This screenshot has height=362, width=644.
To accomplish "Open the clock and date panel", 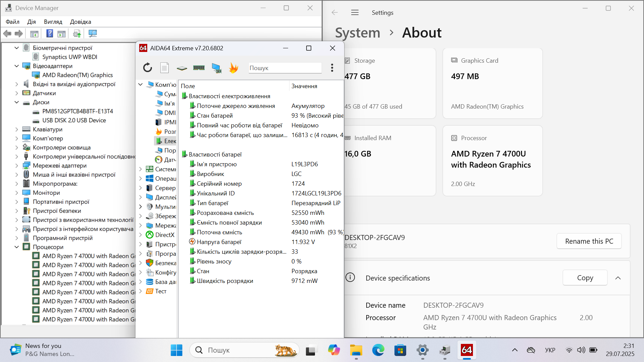I will (620, 350).
